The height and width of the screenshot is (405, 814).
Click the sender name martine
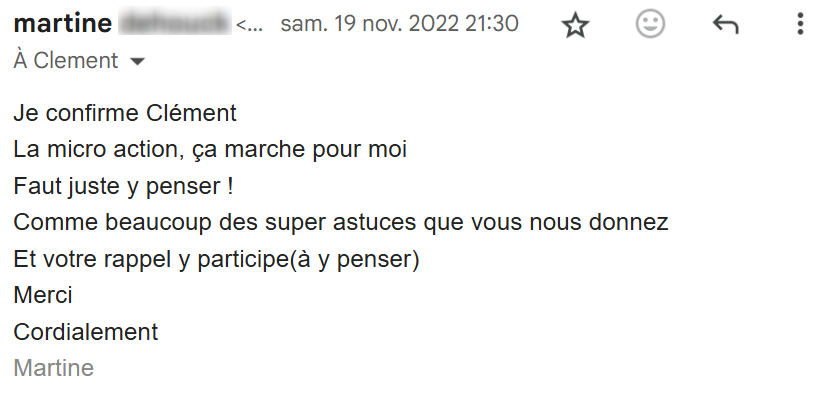click(x=62, y=23)
